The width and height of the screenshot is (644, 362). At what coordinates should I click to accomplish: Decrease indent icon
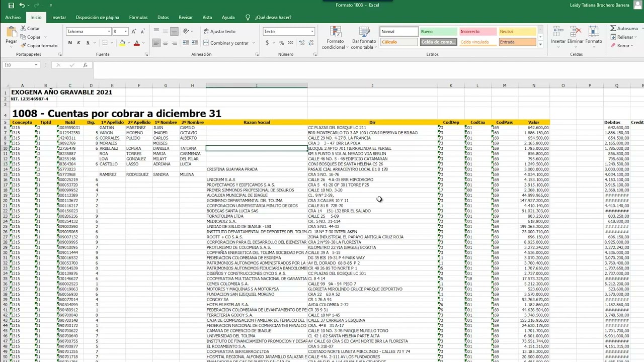pos(187,43)
